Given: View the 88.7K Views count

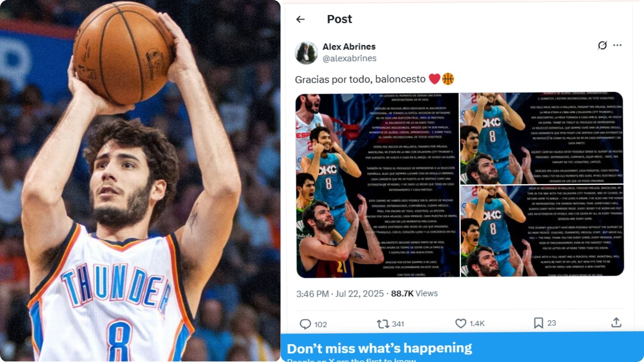Looking at the screenshot, I should click(x=414, y=294).
